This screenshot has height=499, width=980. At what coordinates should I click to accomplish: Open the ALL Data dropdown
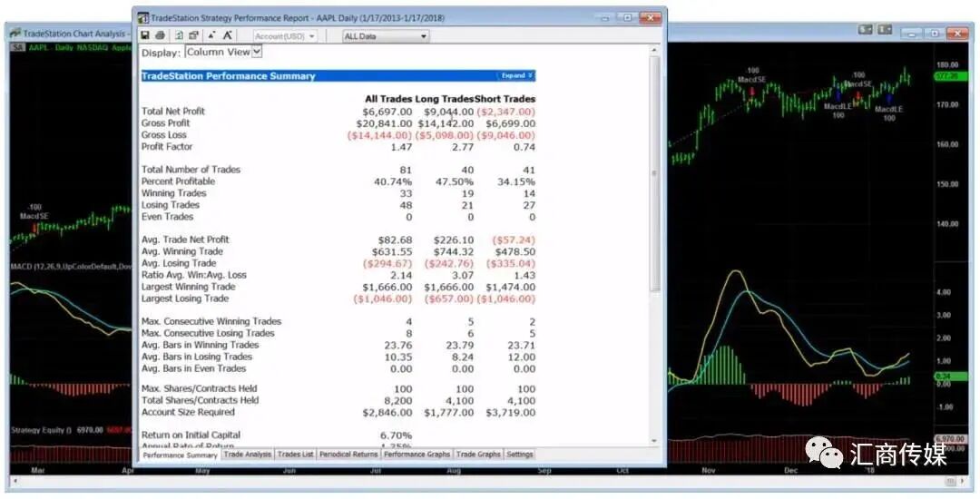click(386, 36)
